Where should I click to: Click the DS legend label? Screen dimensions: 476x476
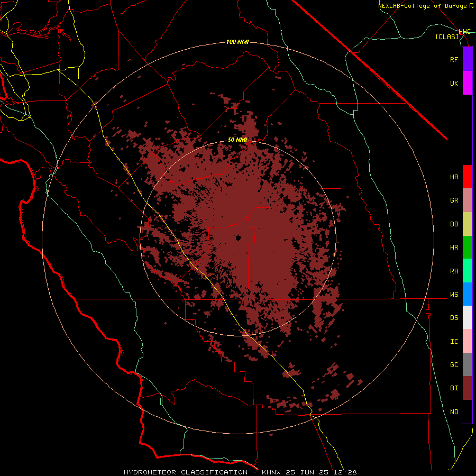454,318
